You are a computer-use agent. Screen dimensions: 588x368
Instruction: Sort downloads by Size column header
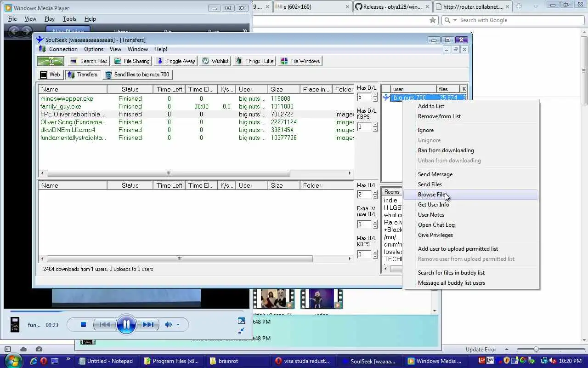pyautogui.click(x=283, y=89)
